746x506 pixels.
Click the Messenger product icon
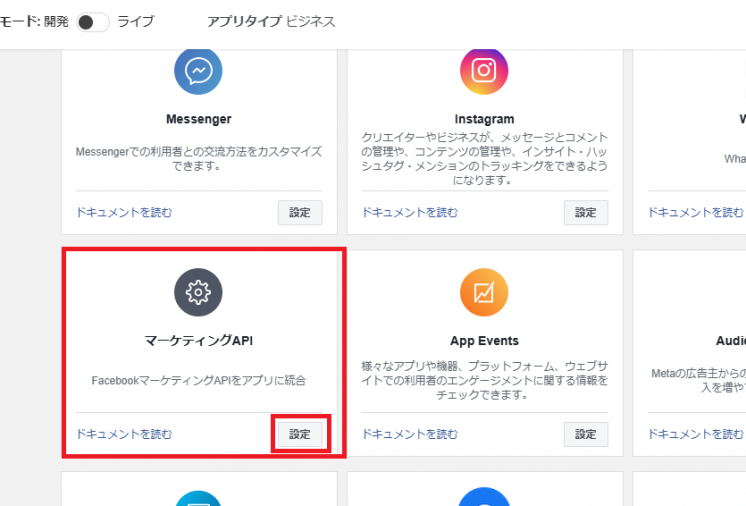(198, 71)
